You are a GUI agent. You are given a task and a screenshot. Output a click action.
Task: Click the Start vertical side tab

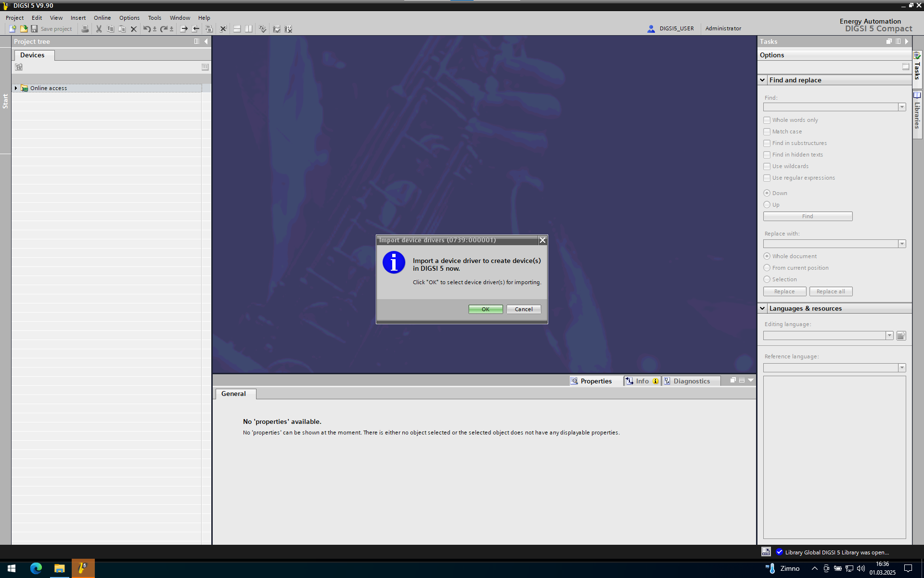click(5, 101)
